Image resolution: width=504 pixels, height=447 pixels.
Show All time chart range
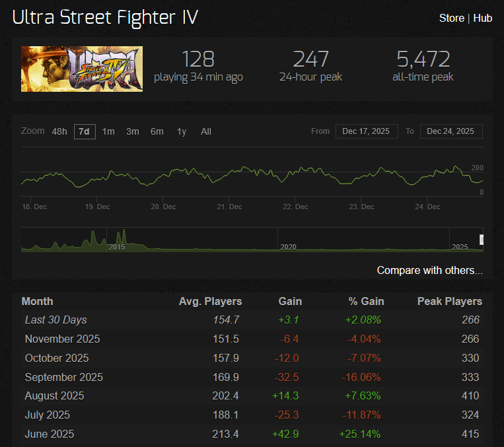point(206,131)
